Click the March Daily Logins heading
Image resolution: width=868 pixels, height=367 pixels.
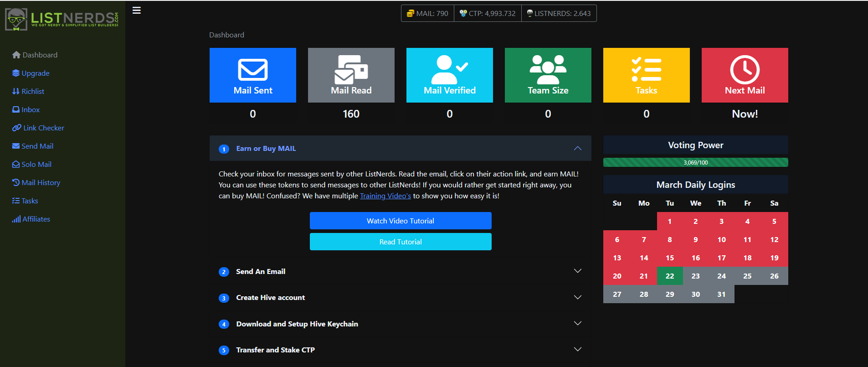[696, 185]
